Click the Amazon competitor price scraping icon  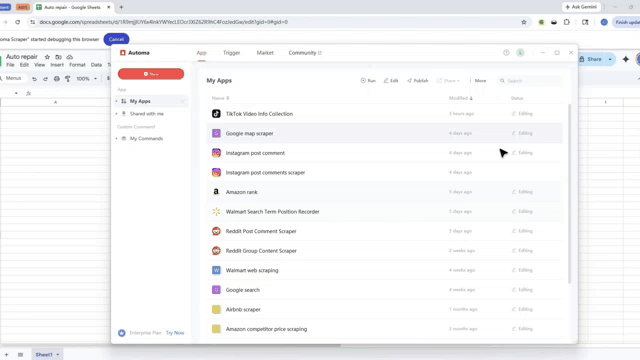tap(216, 329)
